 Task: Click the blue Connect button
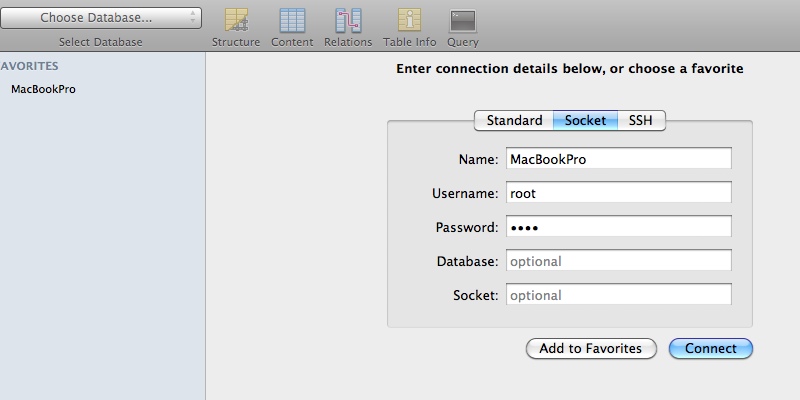pyautogui.click(x=711, y=348)
